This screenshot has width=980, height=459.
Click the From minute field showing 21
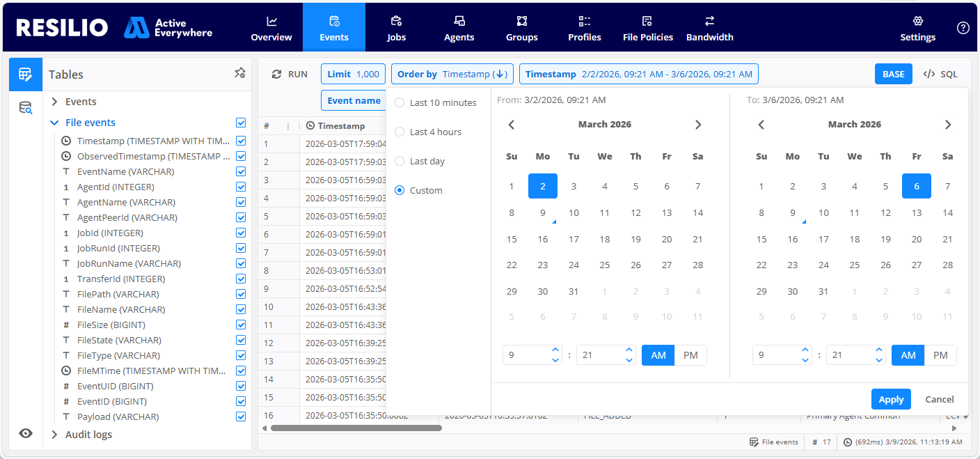606,355
